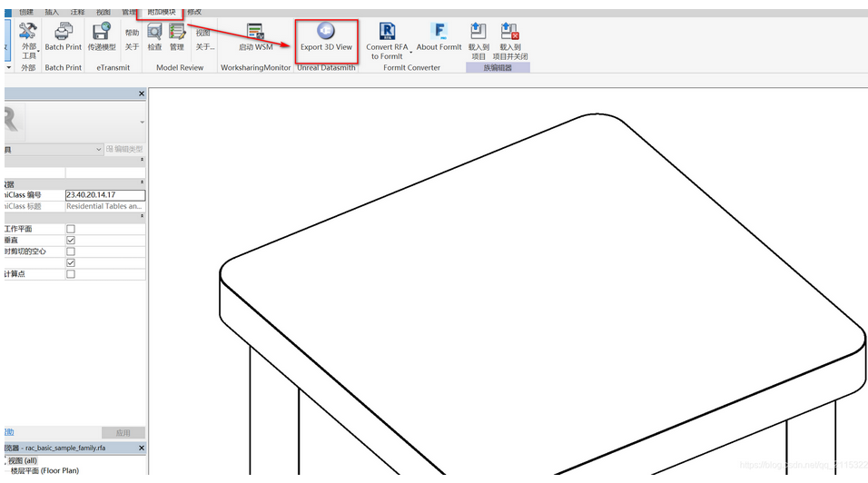Select 楼层平面 (Floor Plan) tree item
This screenshot has height=483, width=868.
coord(44,471)
